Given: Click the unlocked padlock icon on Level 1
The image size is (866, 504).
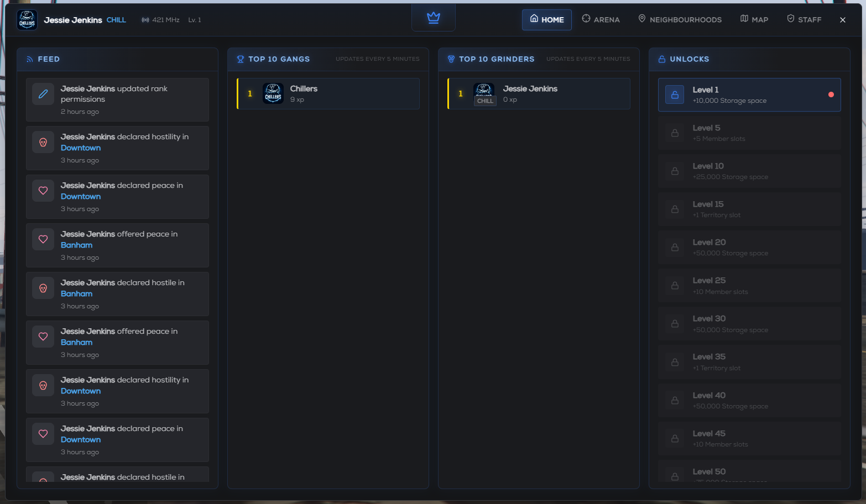Looking at the screenshot, I should (675, 95).
